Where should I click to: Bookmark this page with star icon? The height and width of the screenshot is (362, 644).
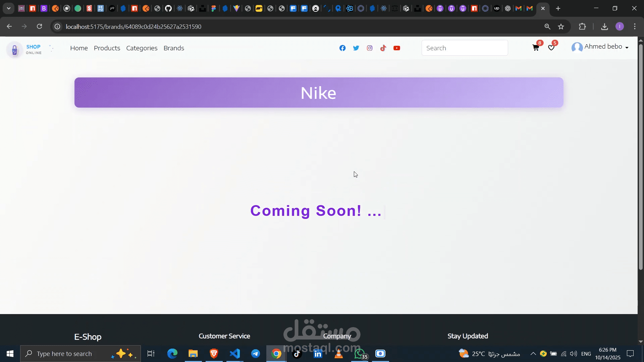[561, 26]
